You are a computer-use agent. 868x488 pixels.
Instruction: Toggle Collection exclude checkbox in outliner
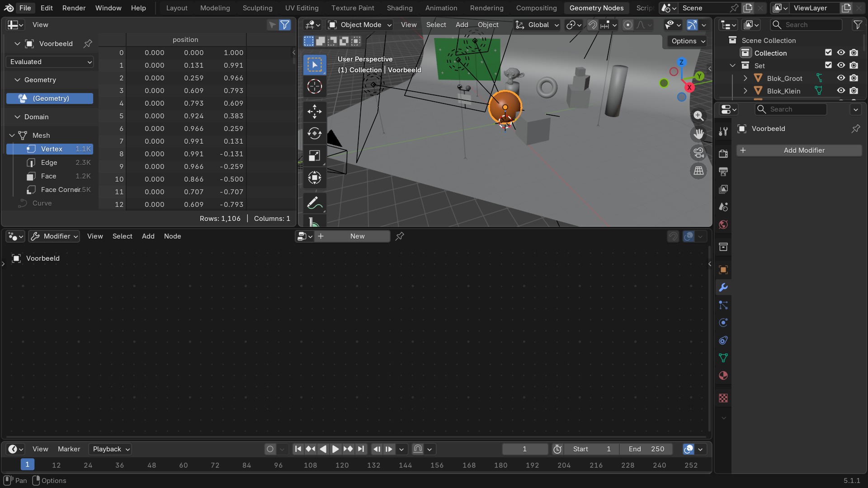pyautogui.click(x=828, y=52)
